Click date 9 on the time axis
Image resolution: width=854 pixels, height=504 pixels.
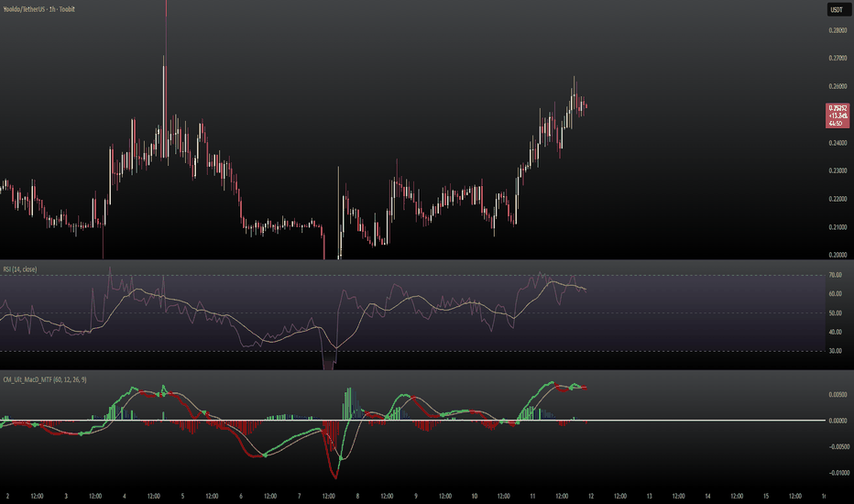[416, 496]
